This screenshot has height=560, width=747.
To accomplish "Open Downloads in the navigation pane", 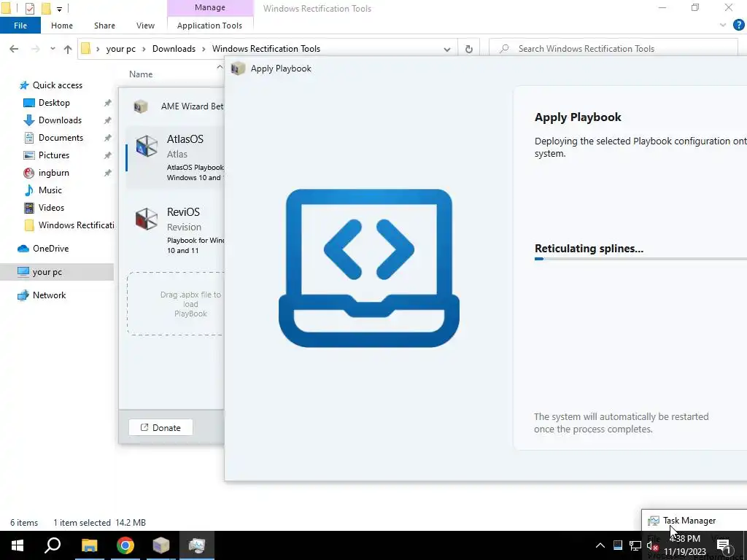I will click(60, 120).
